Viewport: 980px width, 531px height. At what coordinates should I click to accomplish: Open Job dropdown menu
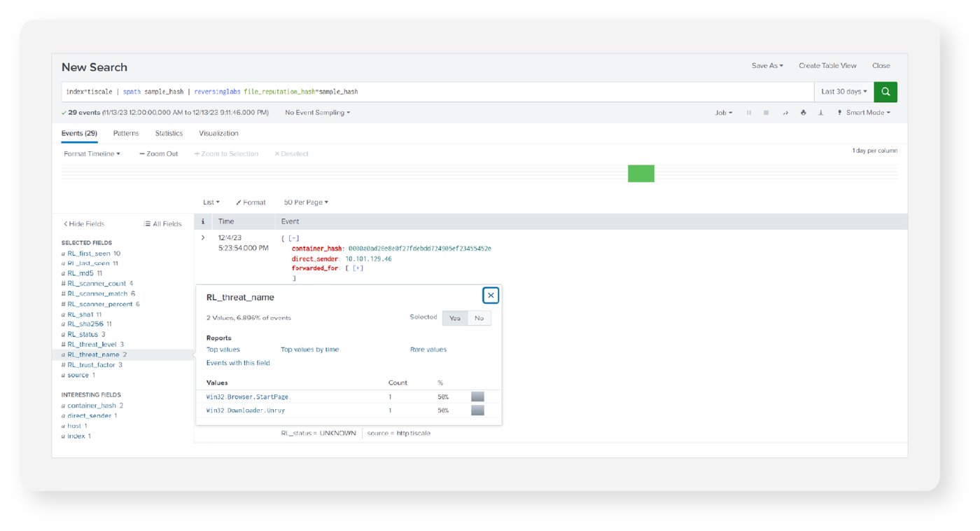pyautogui.click(x=723, y=113)
